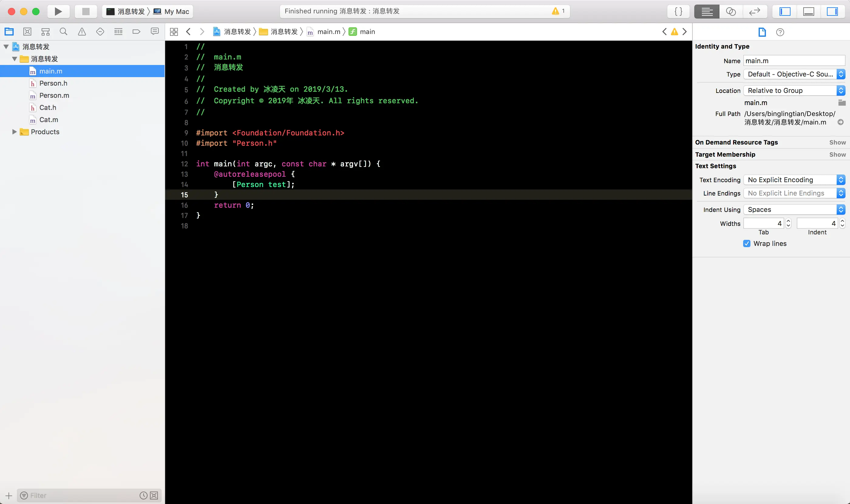This screenshot has height=504, width=850.
Task: Open the Breakpoint navigator icon
Action: (136, 32)
